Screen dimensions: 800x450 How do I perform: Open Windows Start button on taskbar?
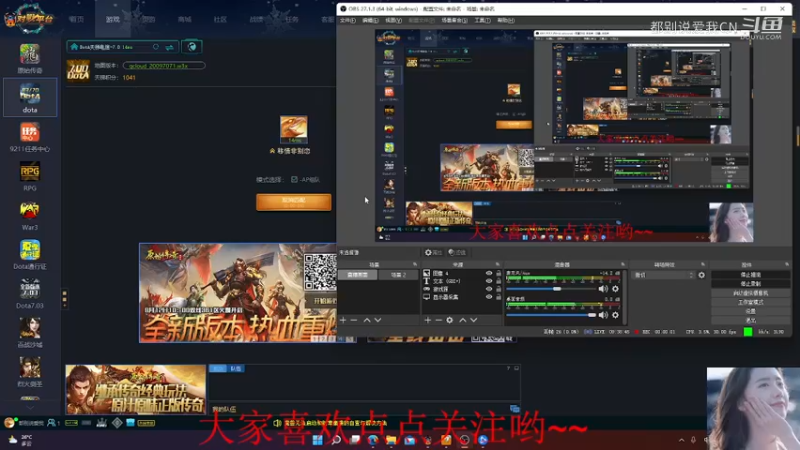tap(317, 440)
